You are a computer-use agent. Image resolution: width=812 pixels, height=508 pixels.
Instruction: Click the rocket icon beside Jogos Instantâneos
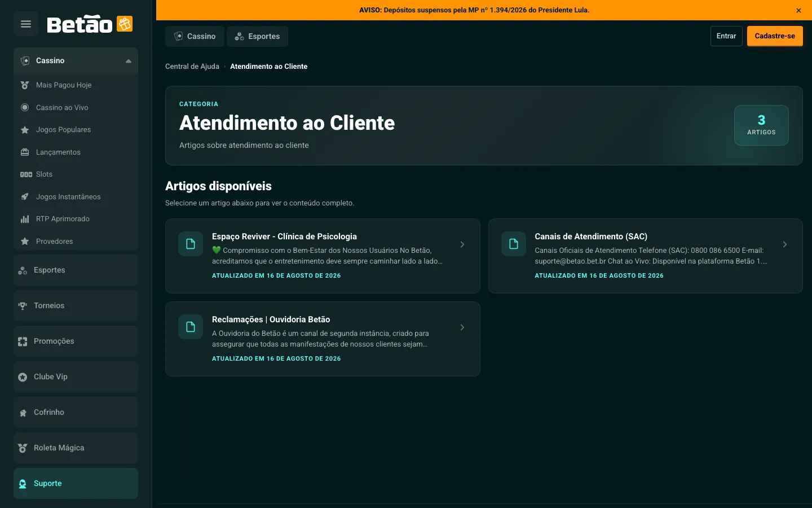click(25, 196)
